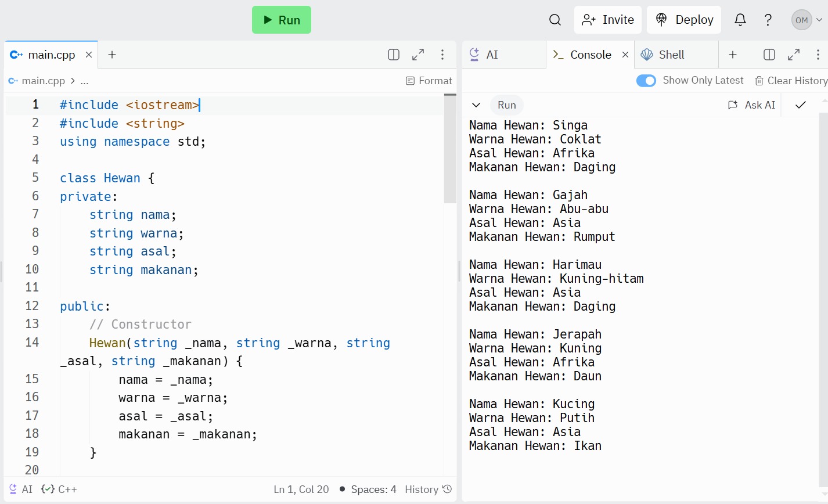The image size is (828, 504).
Task: Open editor pane three-dot menu
Action: [x=442, y=55]
